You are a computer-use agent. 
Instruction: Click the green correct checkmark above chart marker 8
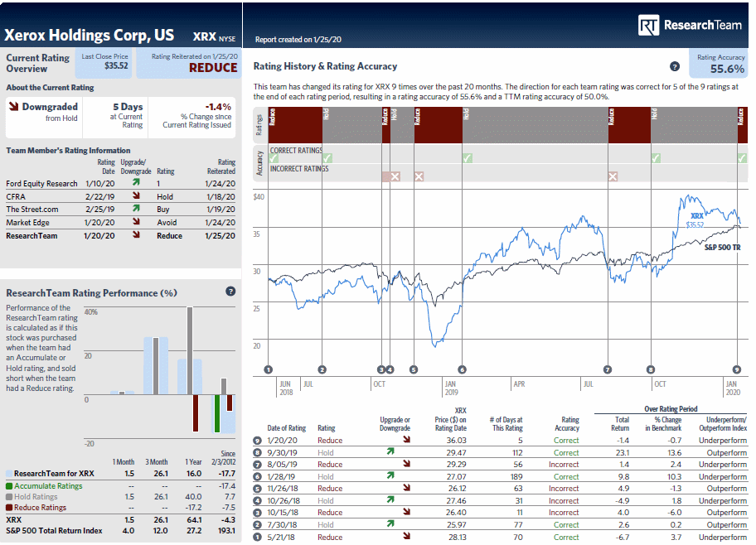(656, 158)
